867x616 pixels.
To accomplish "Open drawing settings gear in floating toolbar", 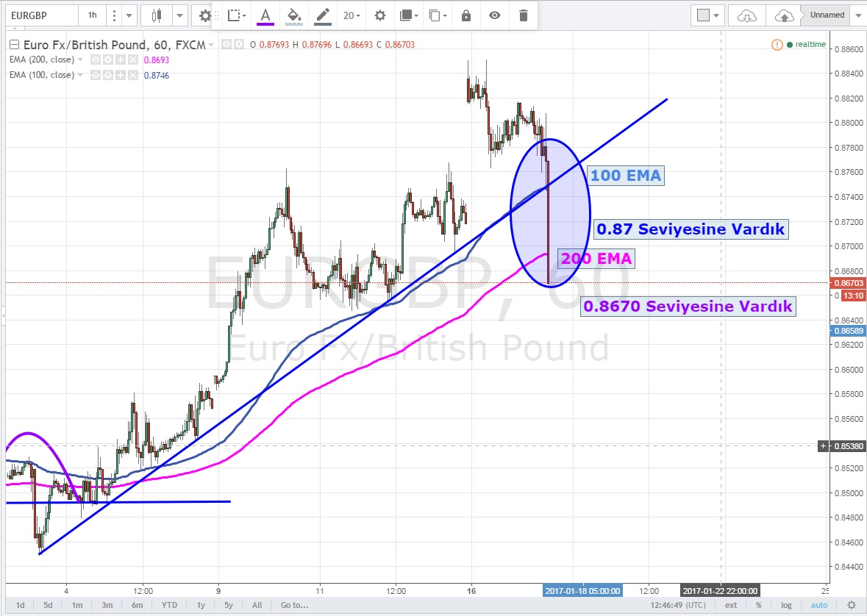I will point(379,15).
